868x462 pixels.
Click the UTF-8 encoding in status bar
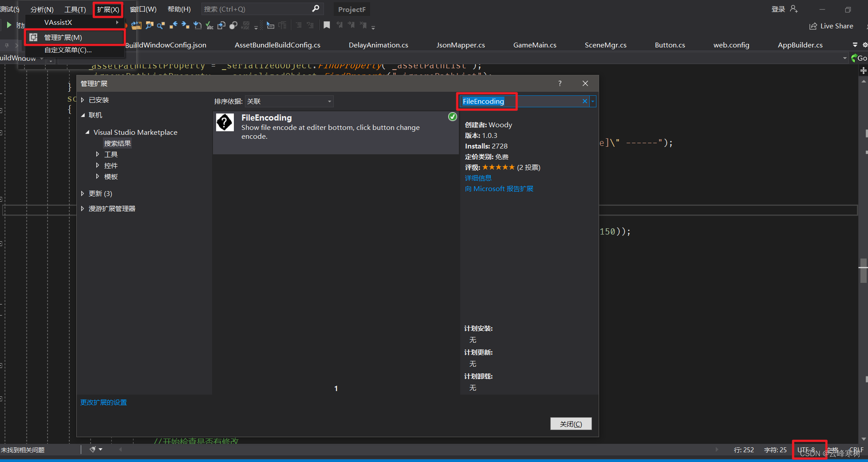(806, 450)
